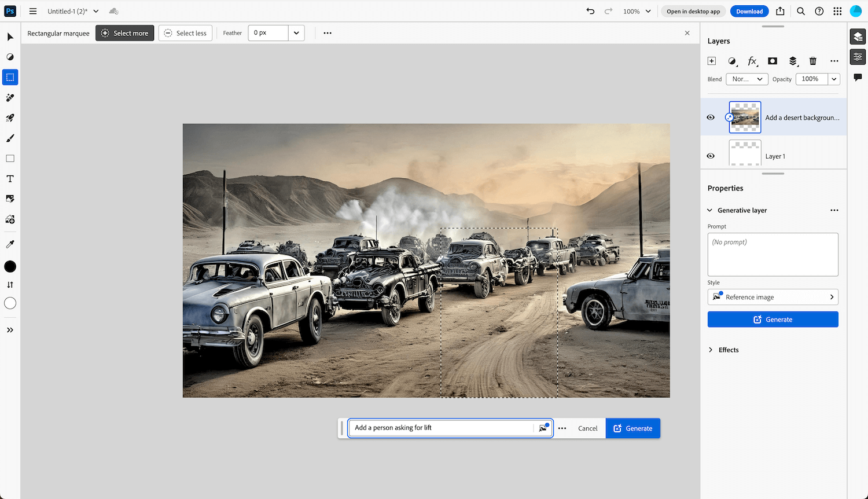Activate the Type tool
Viewport: 868px width, 499px height.
(x=10, y=179)
